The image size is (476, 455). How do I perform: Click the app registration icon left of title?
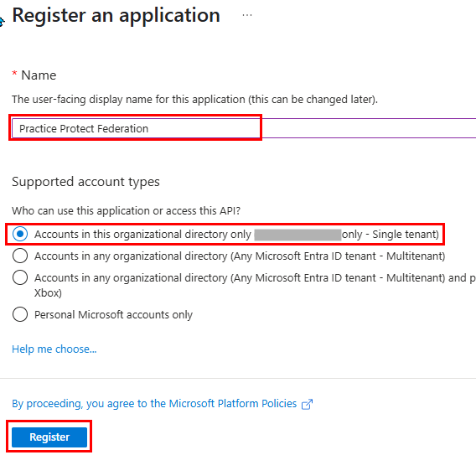(2, 21)
